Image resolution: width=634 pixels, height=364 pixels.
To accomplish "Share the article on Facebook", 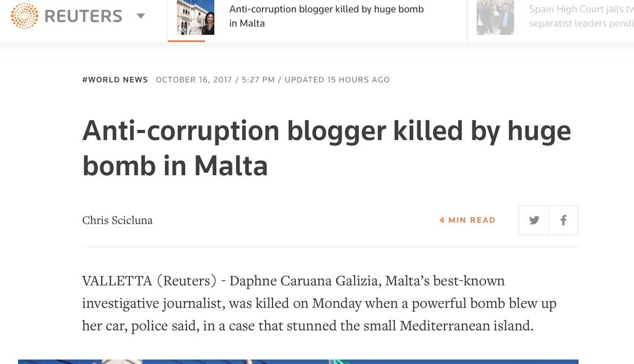I will pos(563,220).
